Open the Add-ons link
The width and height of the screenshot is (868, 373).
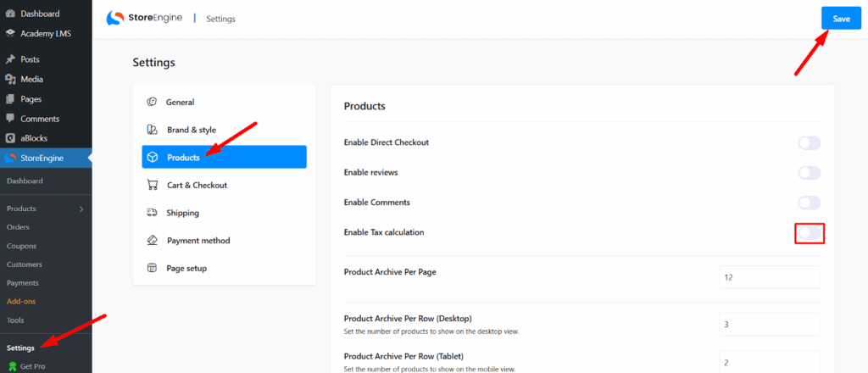pos(21,301)
